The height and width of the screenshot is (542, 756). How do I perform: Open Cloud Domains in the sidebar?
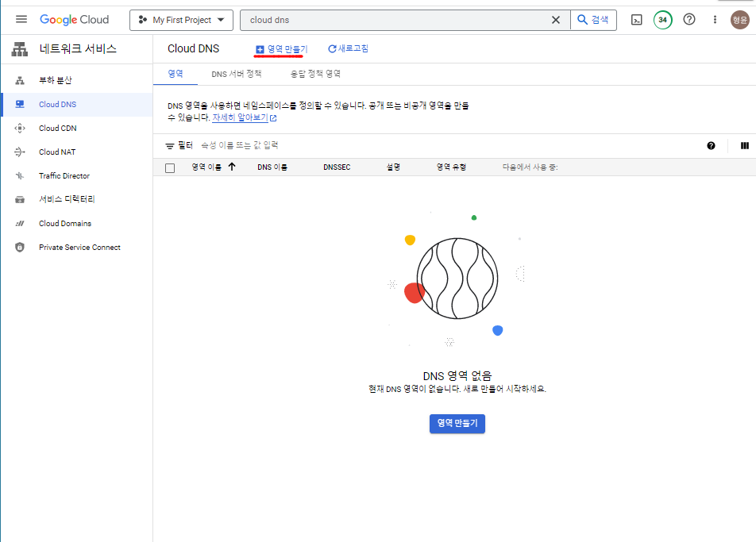coord(65,224)
